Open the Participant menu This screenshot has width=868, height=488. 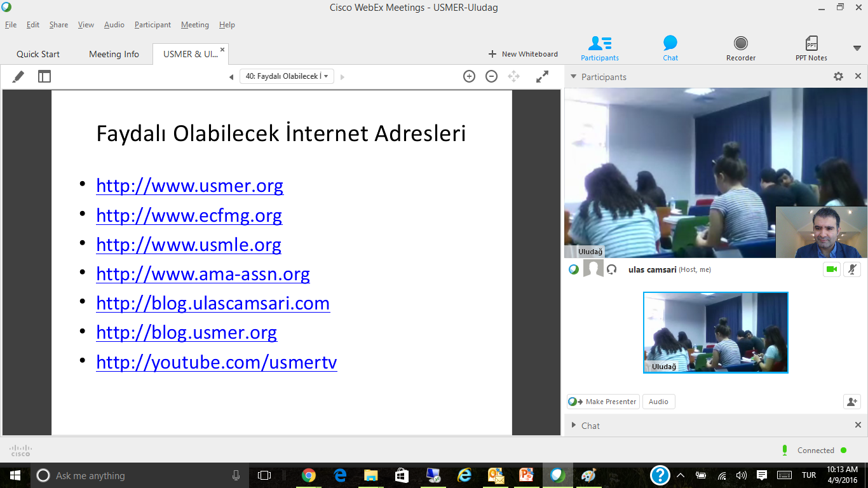tap(153, 25)
